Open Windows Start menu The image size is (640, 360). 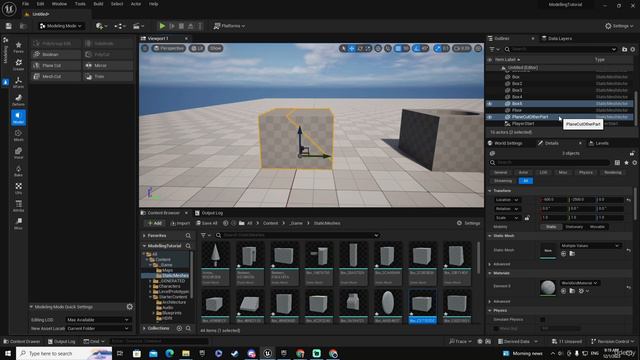[x=8, y=353]
